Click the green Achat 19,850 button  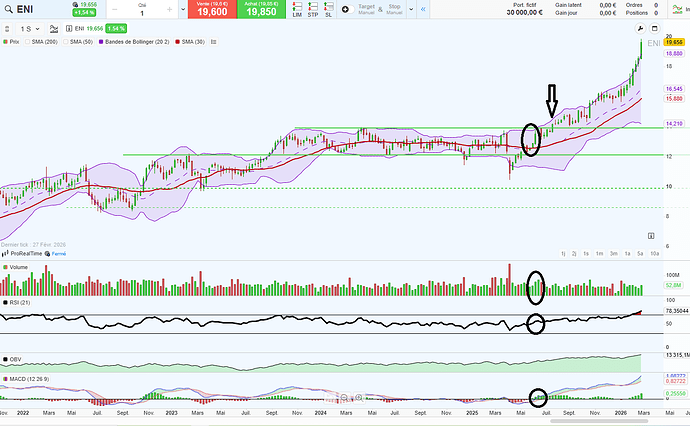tap(261, 11)
